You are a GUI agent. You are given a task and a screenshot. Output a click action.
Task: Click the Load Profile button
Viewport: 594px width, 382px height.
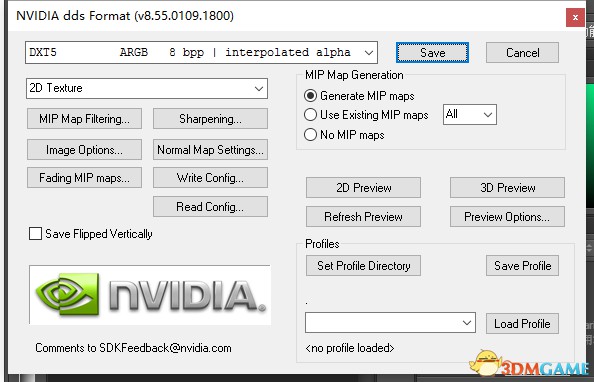(522, 323)
